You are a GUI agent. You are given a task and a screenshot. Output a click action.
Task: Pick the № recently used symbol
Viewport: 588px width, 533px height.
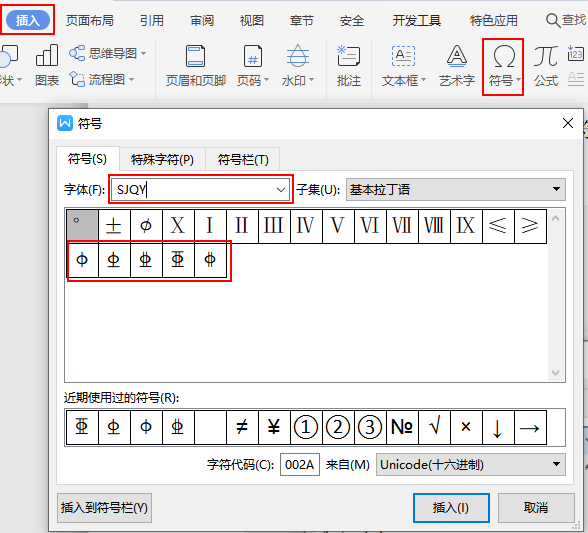coord(402,427)
